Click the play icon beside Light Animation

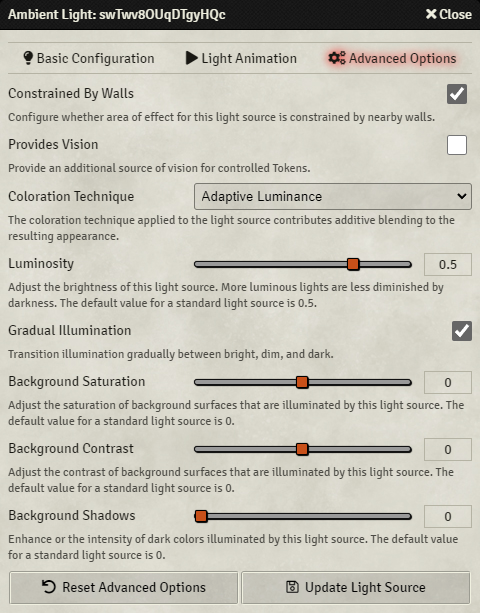pyautogui.click(x=192, y=58)
